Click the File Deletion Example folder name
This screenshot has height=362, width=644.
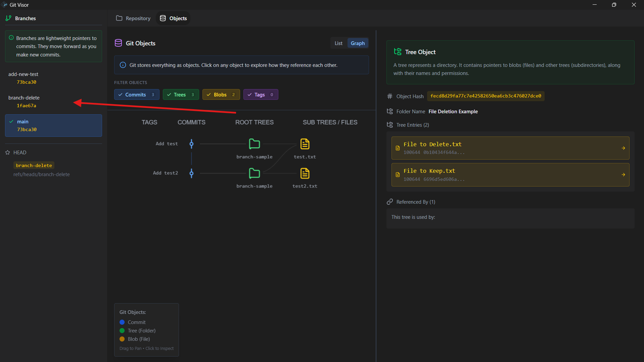(x=453, y=112)
